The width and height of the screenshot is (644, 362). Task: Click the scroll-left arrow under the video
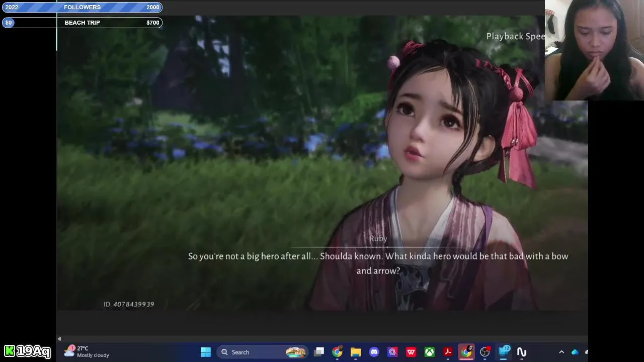(59, 339)
